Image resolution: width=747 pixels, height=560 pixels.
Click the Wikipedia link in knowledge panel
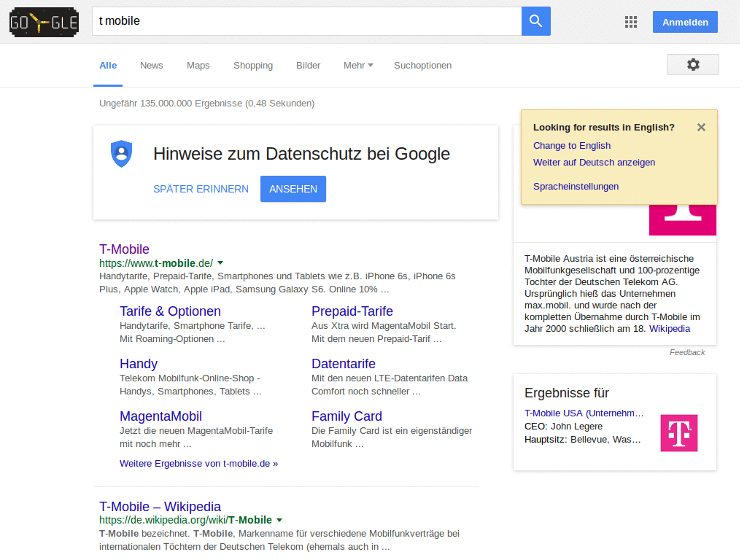pyautogui.click(x=670, y=329)
